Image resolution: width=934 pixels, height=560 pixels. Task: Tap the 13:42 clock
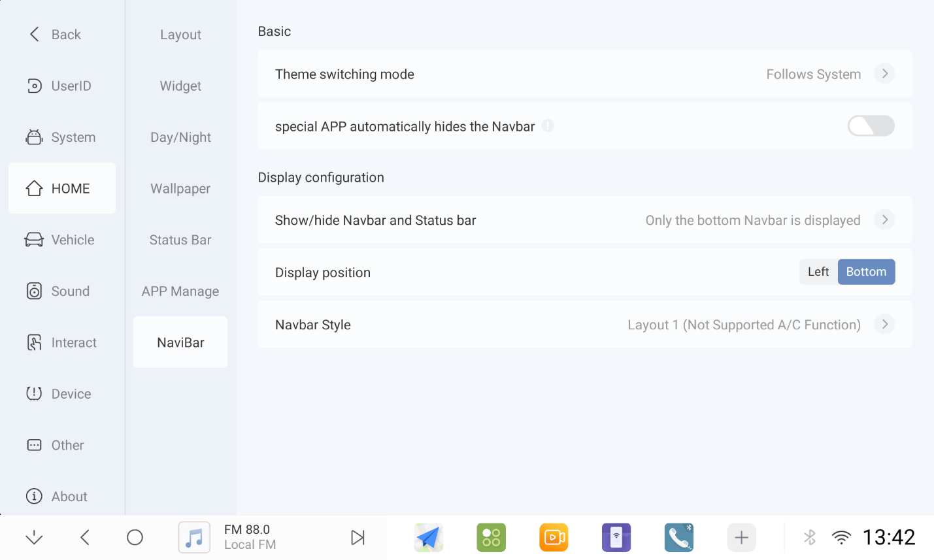pos(889,538)
